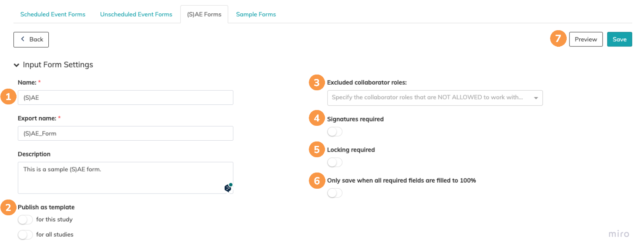Enable the Locking required toggle
Screen dimensions: 644x252
pyautogui.click(x=335, y=162)
